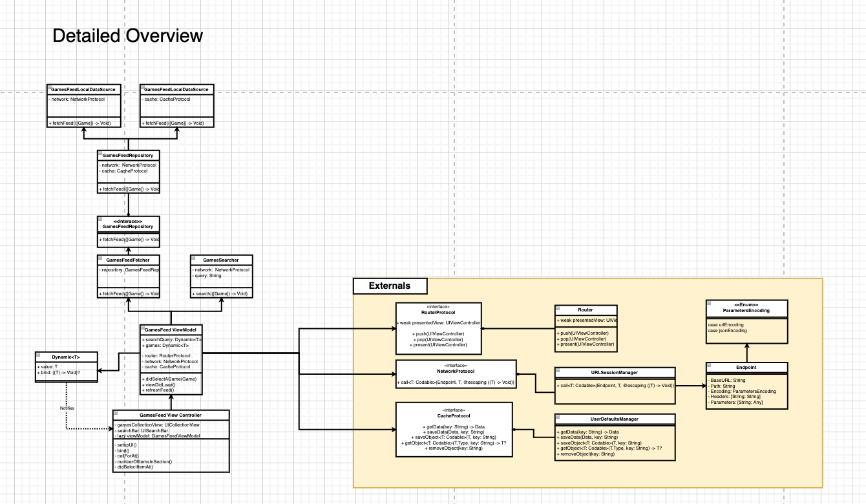Click 'pop(UIViewController)' in Router class
866x504 pixels.
[x=582, y=339]
